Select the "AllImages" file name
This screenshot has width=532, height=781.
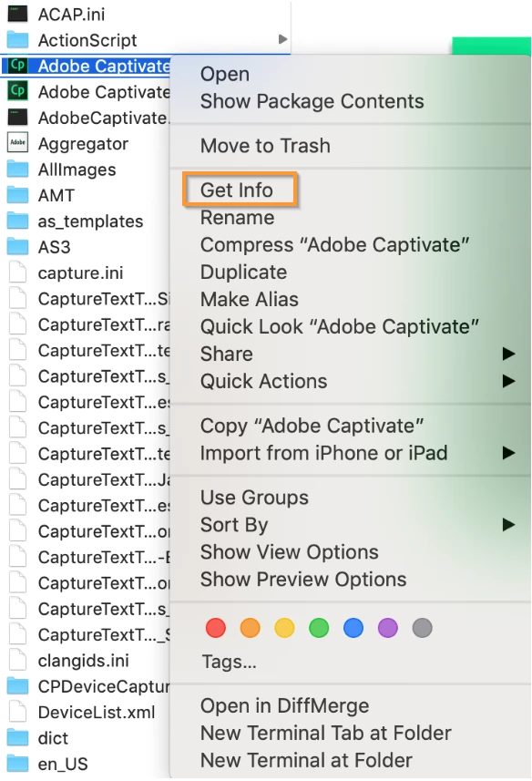77,170
